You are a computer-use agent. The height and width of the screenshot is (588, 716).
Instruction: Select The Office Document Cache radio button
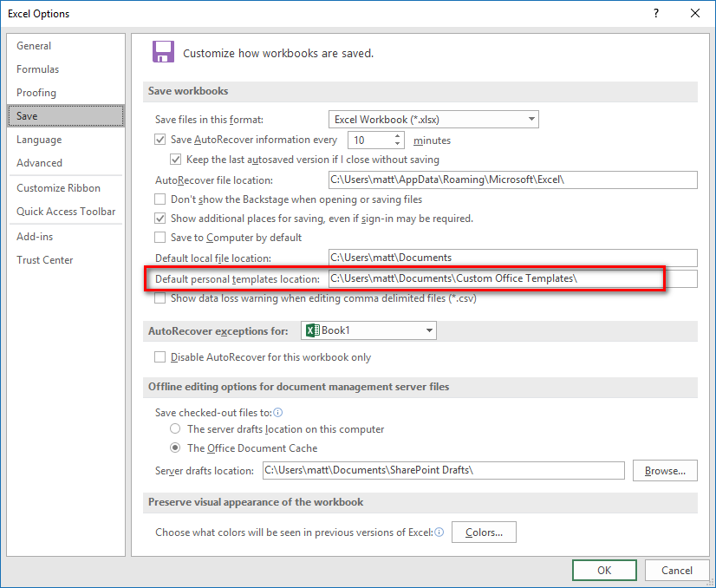175,448
